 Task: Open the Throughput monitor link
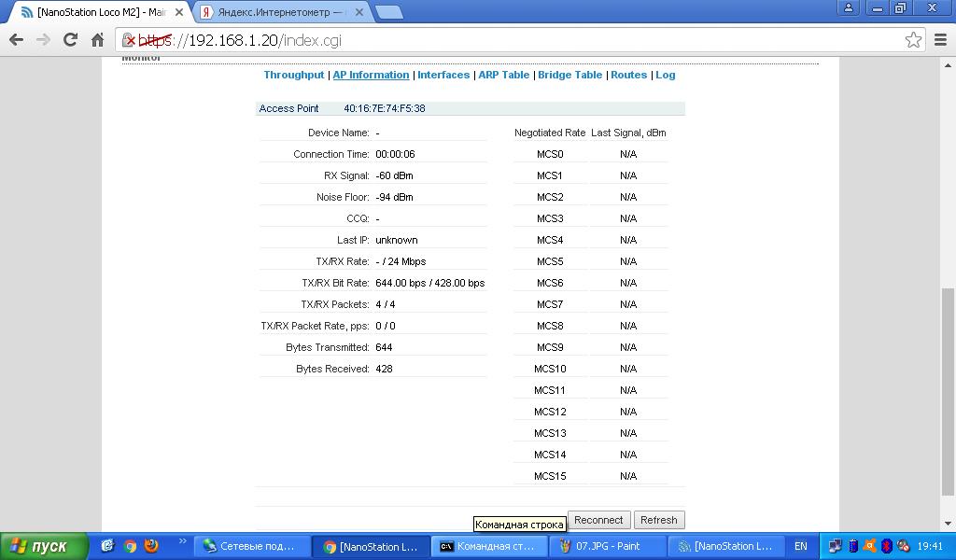tap(293, 75)
